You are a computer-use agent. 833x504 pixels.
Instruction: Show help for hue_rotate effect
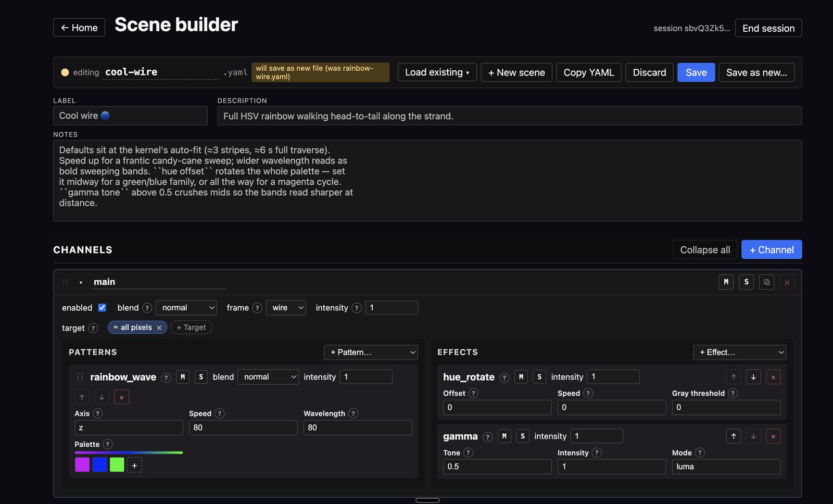point(504,377)
